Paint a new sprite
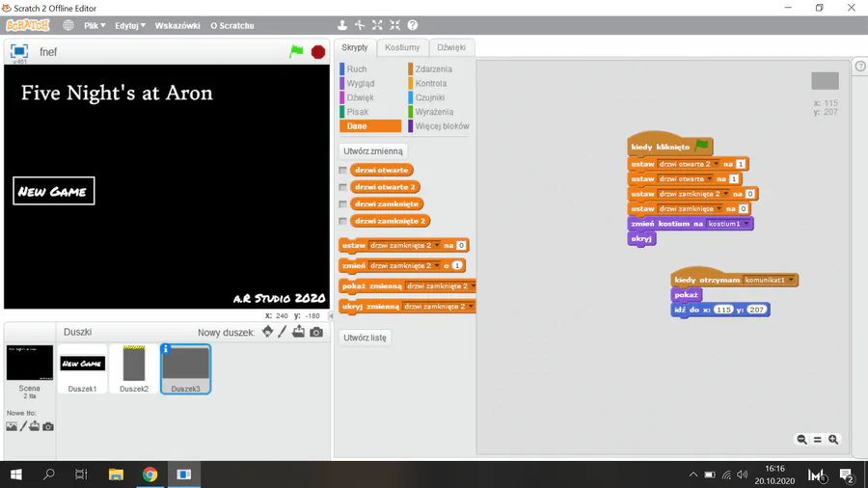Viewport: 868px width, 488px height. coord(283,332)
